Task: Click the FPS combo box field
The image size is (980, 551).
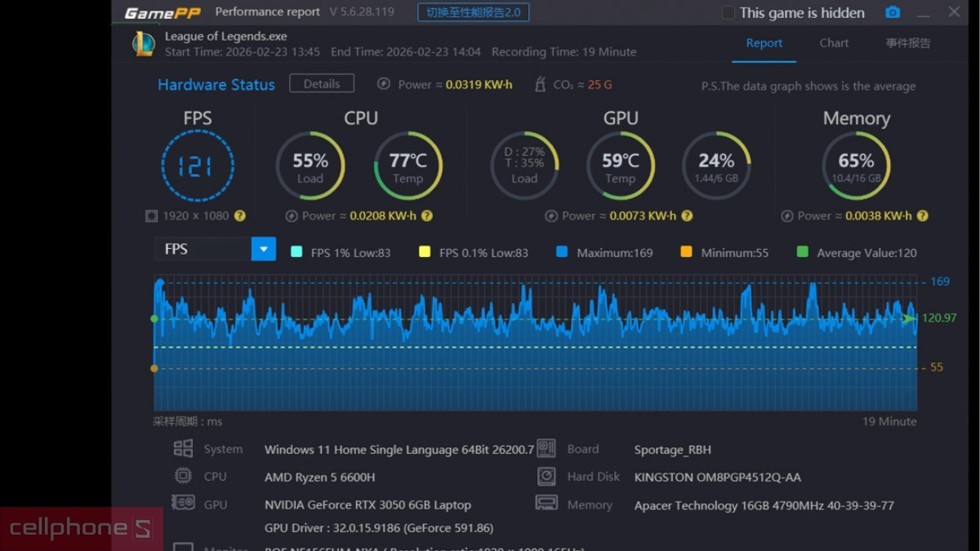Action: point(203,249)
